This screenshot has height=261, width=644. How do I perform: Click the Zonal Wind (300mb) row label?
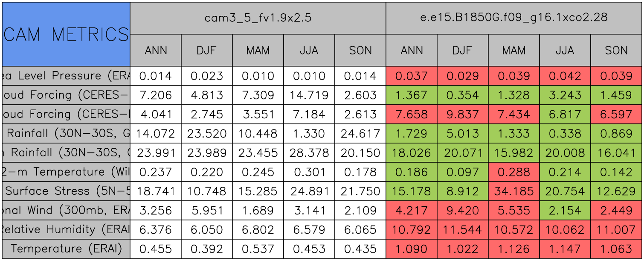pos(66,210)
